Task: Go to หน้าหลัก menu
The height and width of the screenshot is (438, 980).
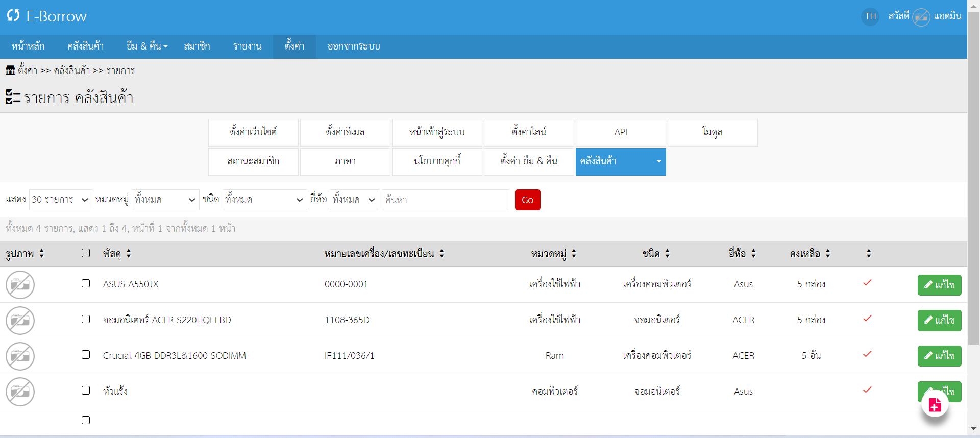Action: tap(28, 46)
